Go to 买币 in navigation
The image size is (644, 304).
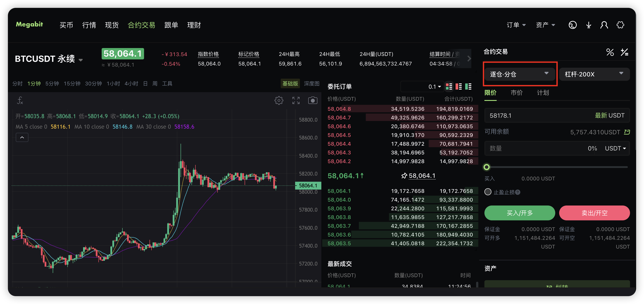[66, 25]
